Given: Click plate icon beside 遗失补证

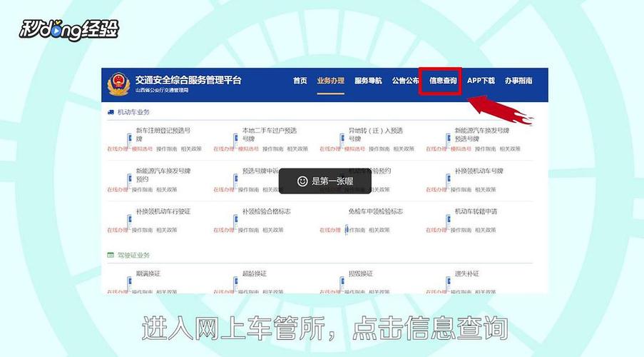Looking at the screenshot, I should 448,283.
